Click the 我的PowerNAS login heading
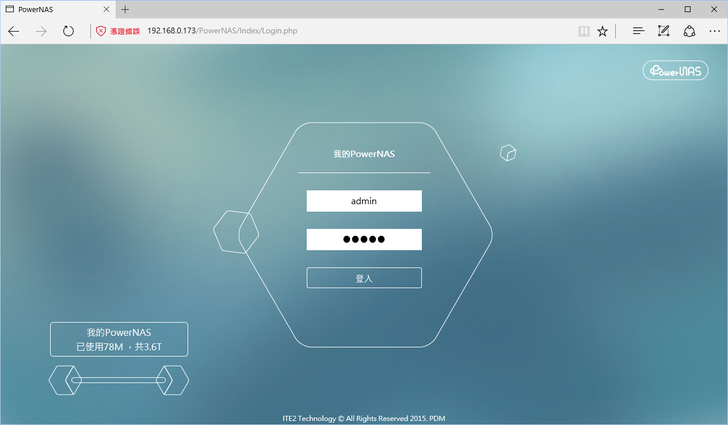 [x=364, y=154]
